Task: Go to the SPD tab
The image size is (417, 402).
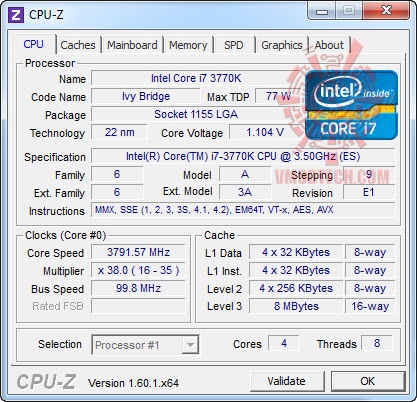Action: pos(234,45)
